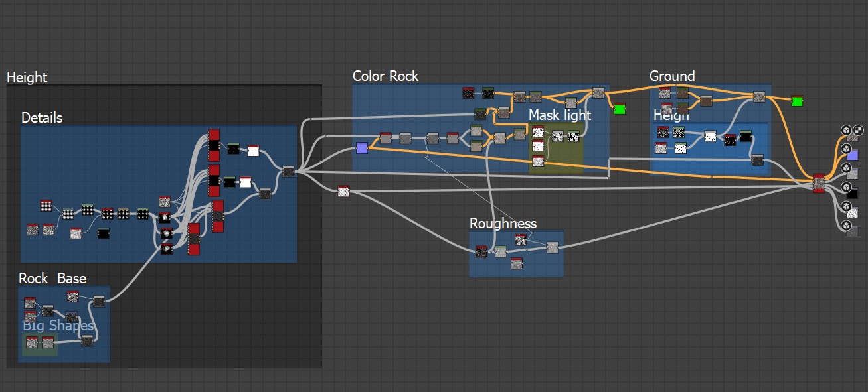This screenshot has height=392, width=868.
Task: Select the Details frame title
Action: point(42,118)
